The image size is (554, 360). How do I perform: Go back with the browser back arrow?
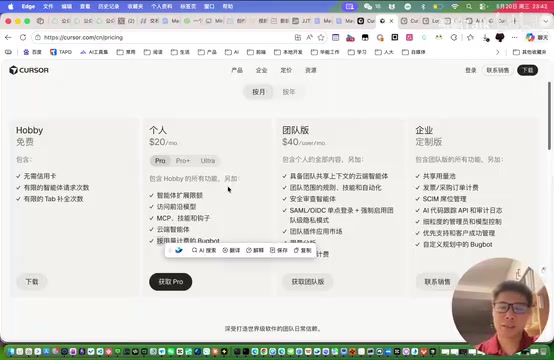click(x=8, y=37)
